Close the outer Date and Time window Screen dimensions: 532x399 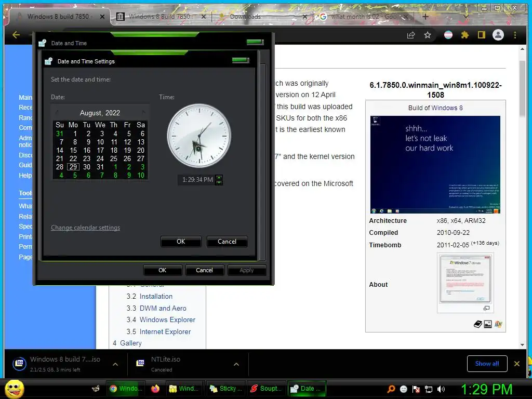click(x=255, y=42)
